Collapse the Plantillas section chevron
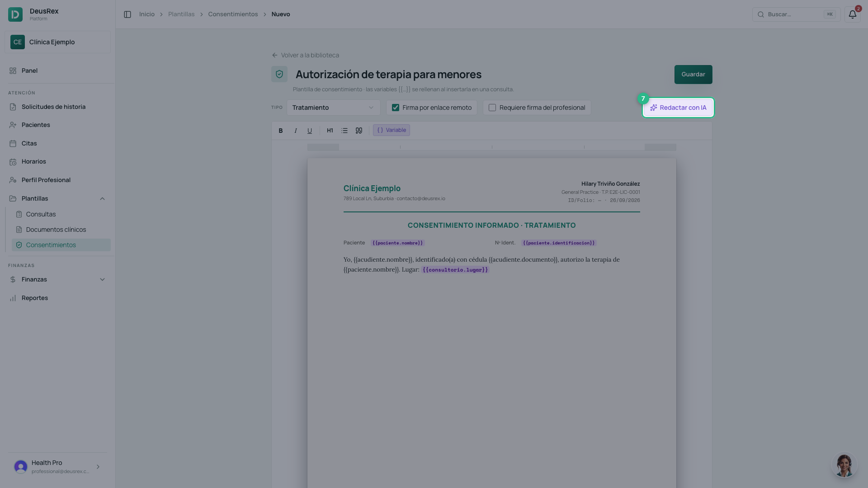 102,199
